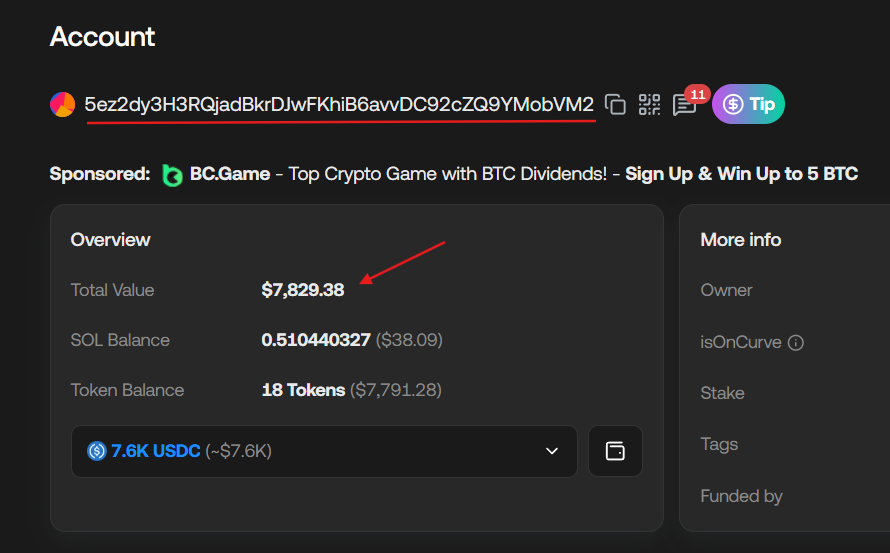This screenshot has width=890, height=553.
Task: Click the Token Balance label
Action: (x=127, y=390)
